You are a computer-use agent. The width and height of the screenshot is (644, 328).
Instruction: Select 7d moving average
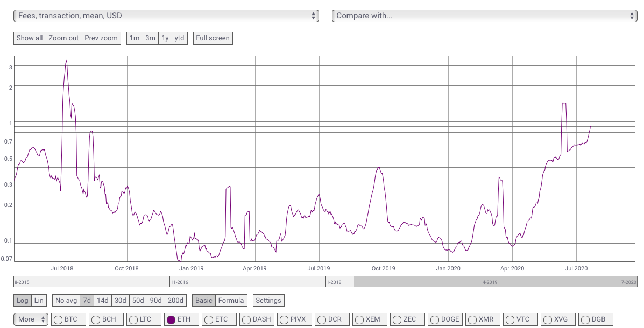pos(87,301)
